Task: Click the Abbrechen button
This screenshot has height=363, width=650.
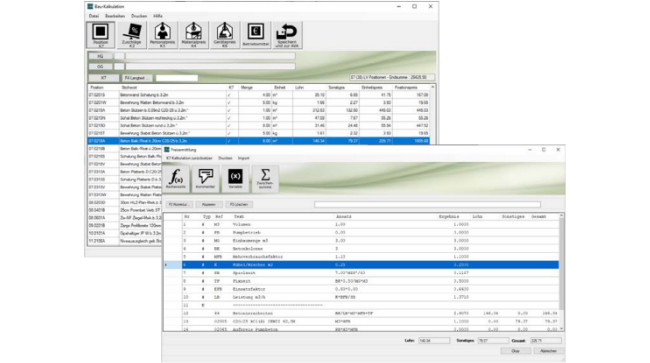Action: click(548, 351)
